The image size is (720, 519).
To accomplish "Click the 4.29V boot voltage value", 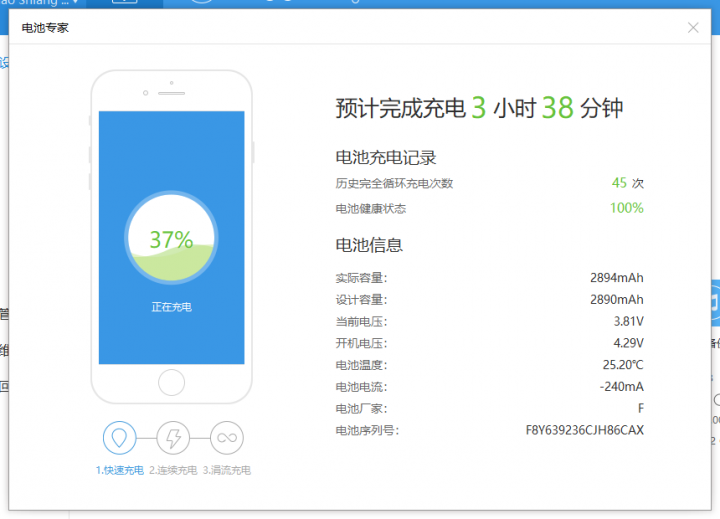I will pos(629,343).
